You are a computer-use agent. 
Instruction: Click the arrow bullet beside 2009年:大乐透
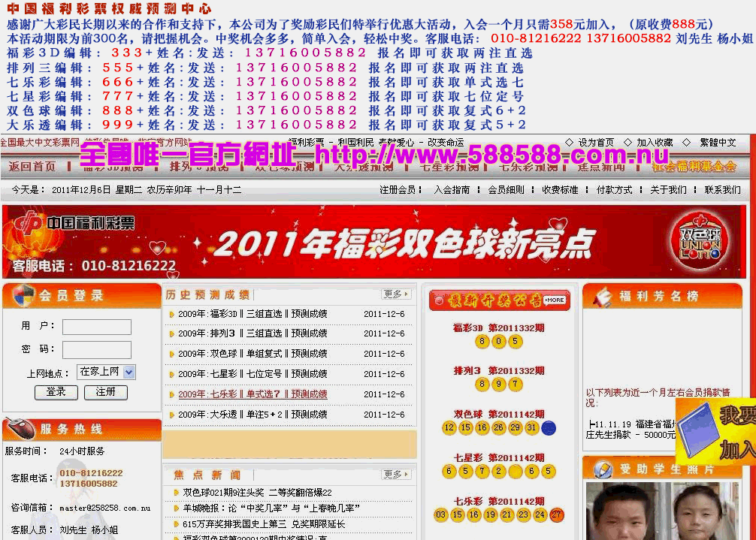click(171, 415)
